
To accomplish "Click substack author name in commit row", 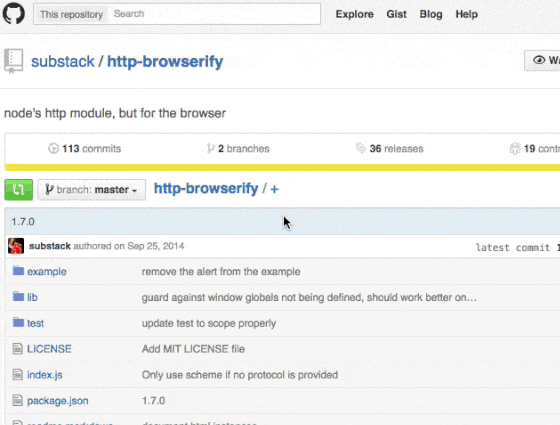I will pyautogui.click(x=50, y=246).
